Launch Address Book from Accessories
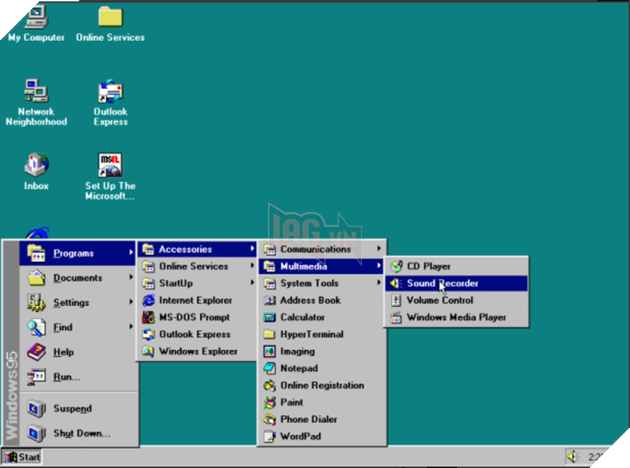 [x=322, y=300]
